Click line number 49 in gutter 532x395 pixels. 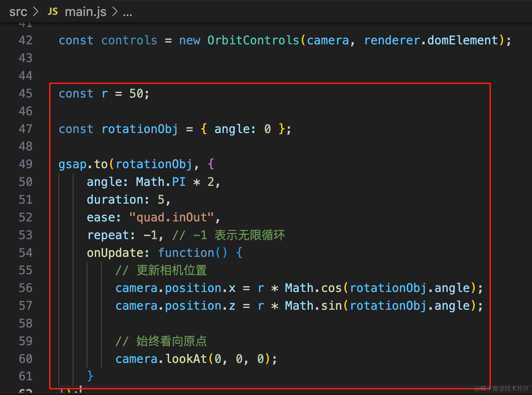coord(26,164)
